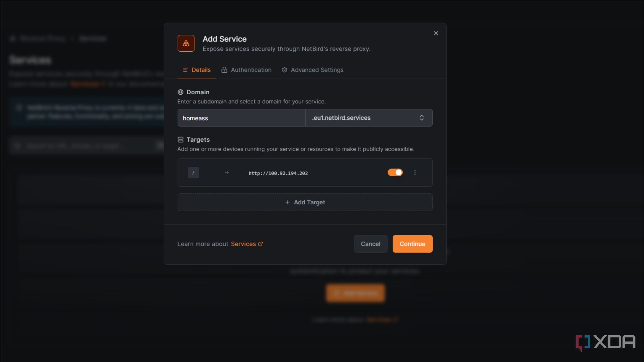644x362 pixels.
Task: Click the server icon next to Targets
Action: tap(180, 140)
